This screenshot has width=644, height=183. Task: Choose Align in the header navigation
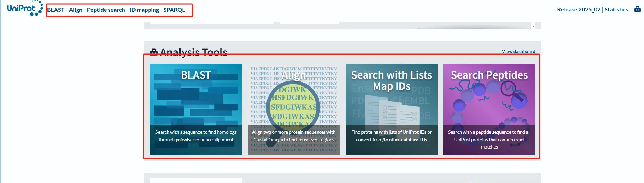[x=76, y=10]
